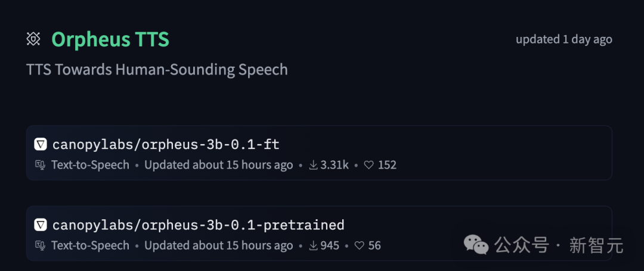
Task: Click the "TTS Towards Human-Sounding Speech" description
Action: pos(157,70)
